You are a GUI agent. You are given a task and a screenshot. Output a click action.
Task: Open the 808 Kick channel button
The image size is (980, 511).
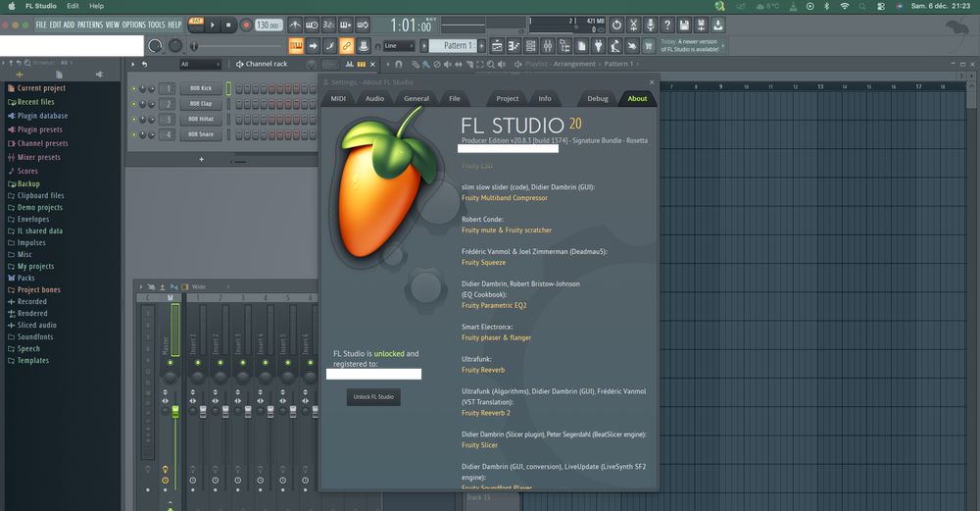coord(201,89)
